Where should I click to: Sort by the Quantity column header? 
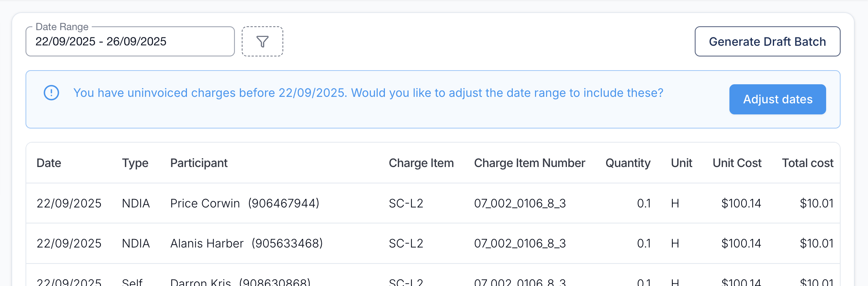pyautogui.click(x=628, y=163)
